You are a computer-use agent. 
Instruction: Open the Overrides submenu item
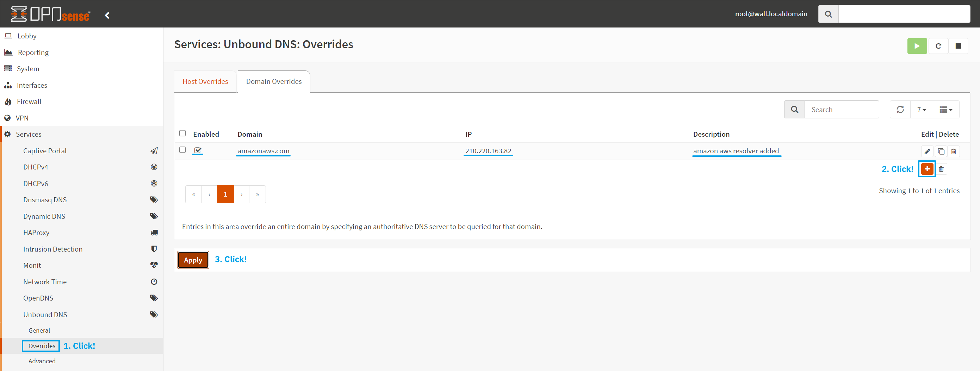(x=42, y=346)
